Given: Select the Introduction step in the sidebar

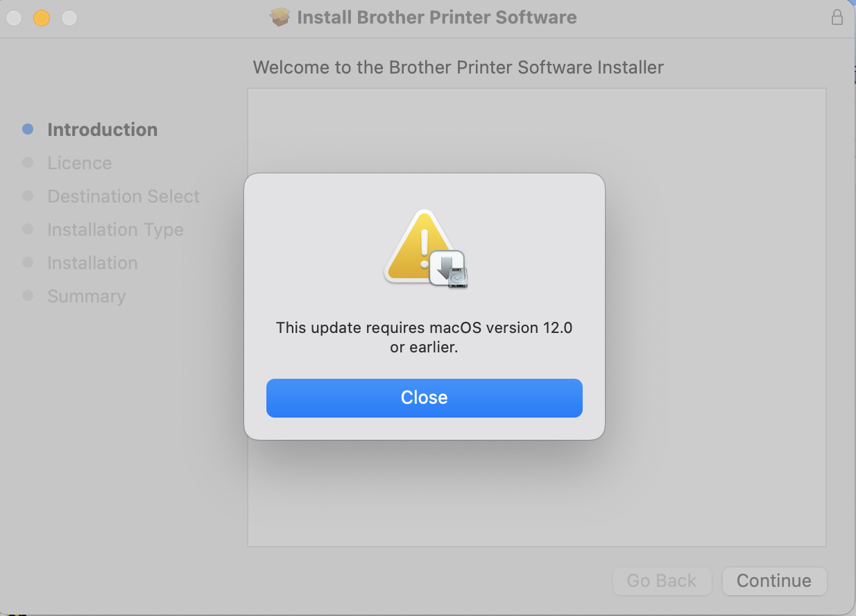Looking at the screenshot, I should 102,130.
